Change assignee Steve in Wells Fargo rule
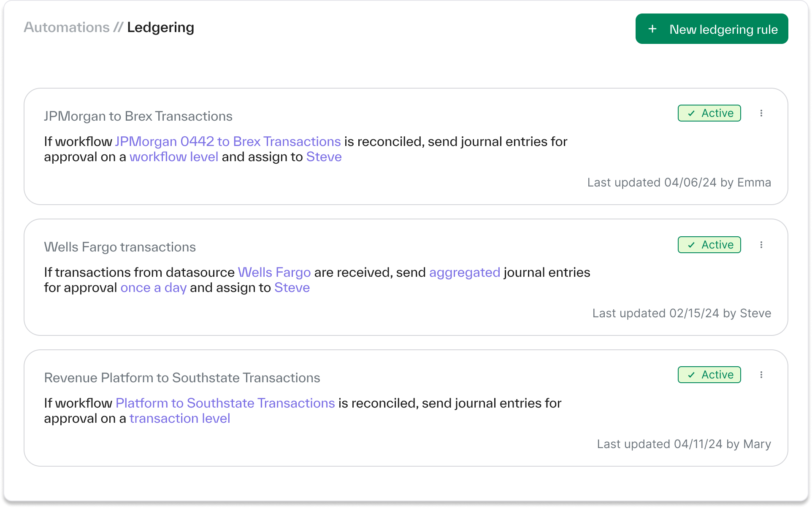This screenshot has width=812, height=508. [292, 288]
